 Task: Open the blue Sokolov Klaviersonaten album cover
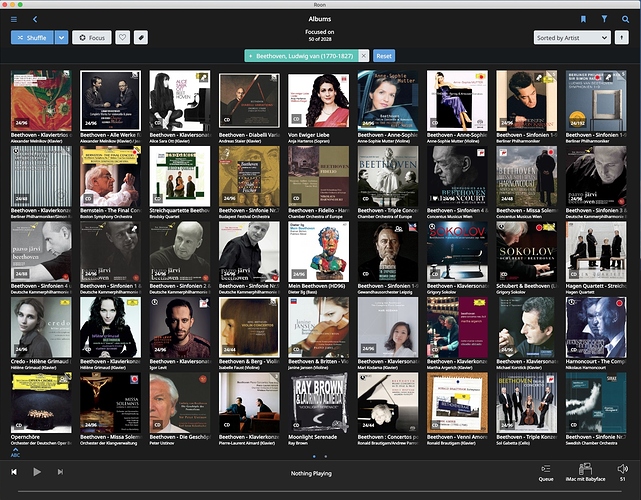click(x=457, y=252)
